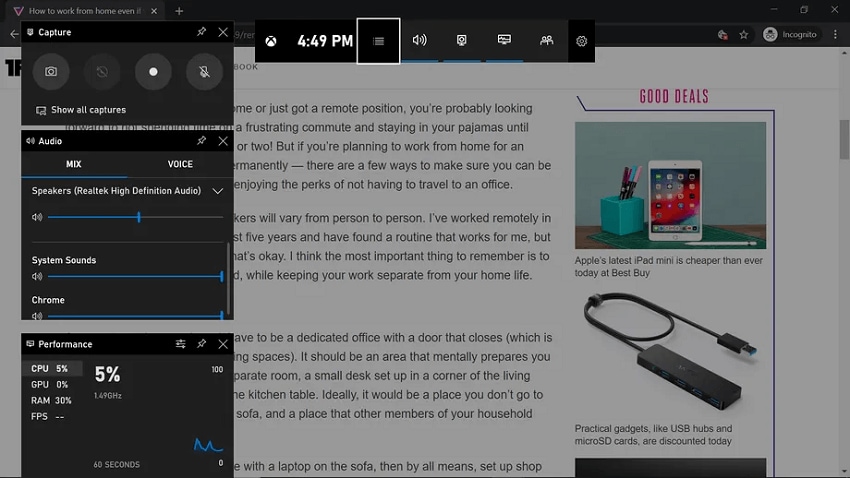This screenshot has width=850, height=478.
Task: Select the RAM performance metric
Action: [52, 401]
